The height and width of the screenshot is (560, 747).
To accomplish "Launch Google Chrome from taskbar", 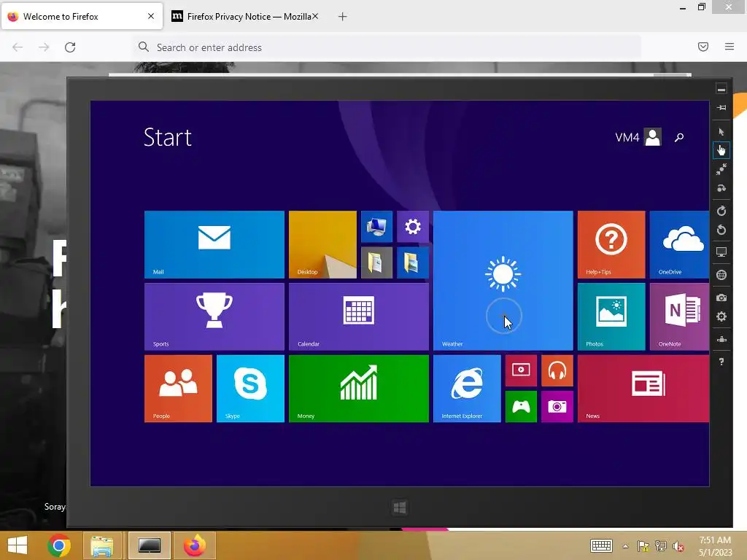I will 59,545.
